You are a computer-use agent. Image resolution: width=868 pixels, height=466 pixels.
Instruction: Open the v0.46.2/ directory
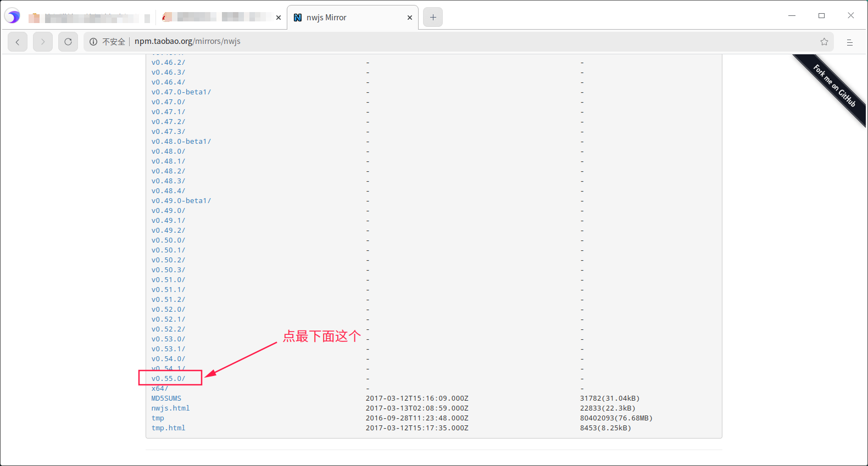[168, 63]
